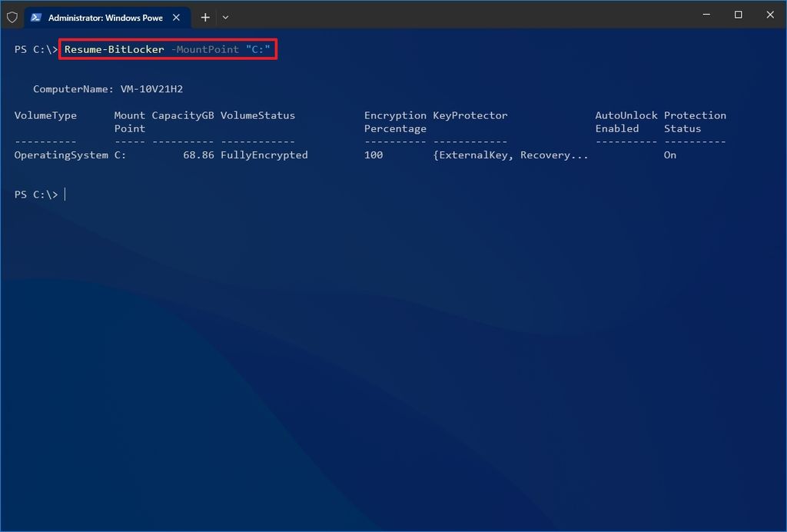Image resolution: width=787 pixels, height=532 pixels.
Task: Click the OperatingSystem row in the results
Action: coord(61,155)
